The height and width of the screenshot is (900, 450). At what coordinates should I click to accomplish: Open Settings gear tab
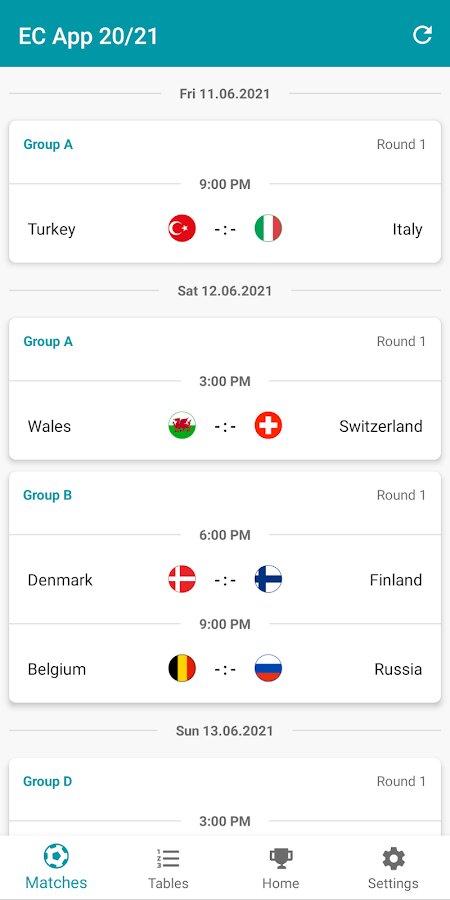(393, 867)
